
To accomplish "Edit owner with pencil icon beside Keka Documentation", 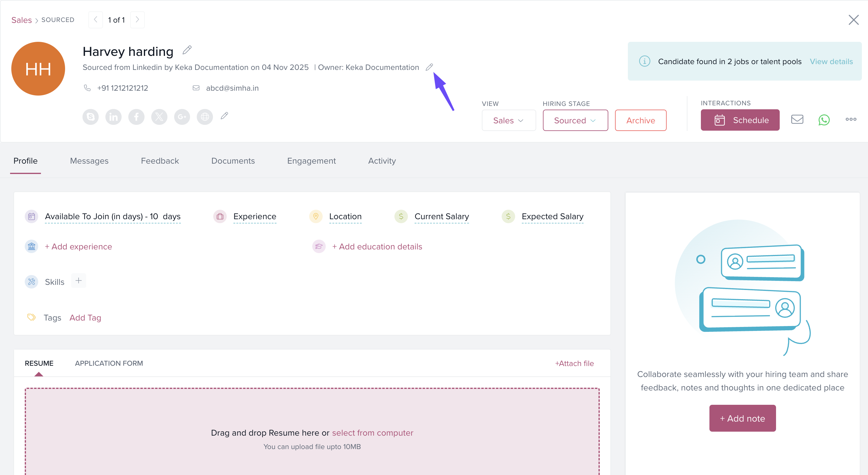I will [429, 67].
